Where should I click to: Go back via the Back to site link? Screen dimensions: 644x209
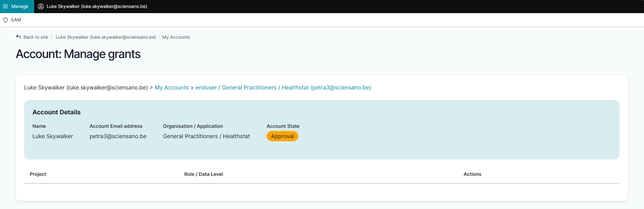click(36, 37)
